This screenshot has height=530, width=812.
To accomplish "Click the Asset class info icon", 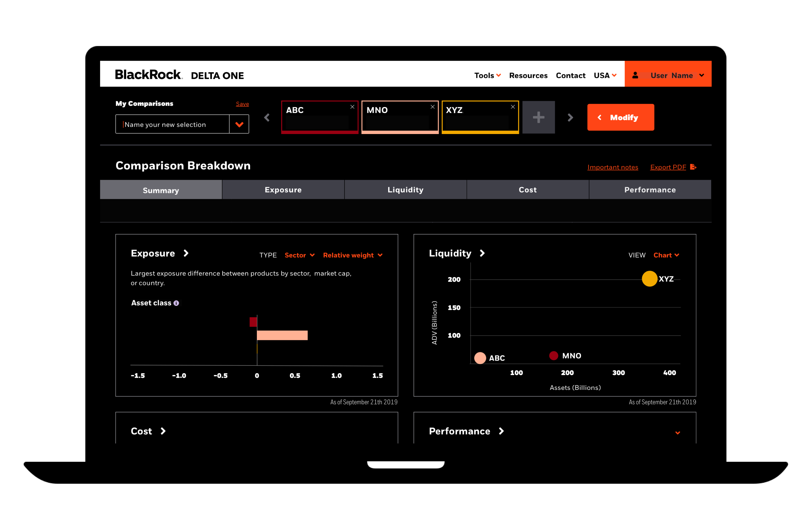I will coord(176,303).
